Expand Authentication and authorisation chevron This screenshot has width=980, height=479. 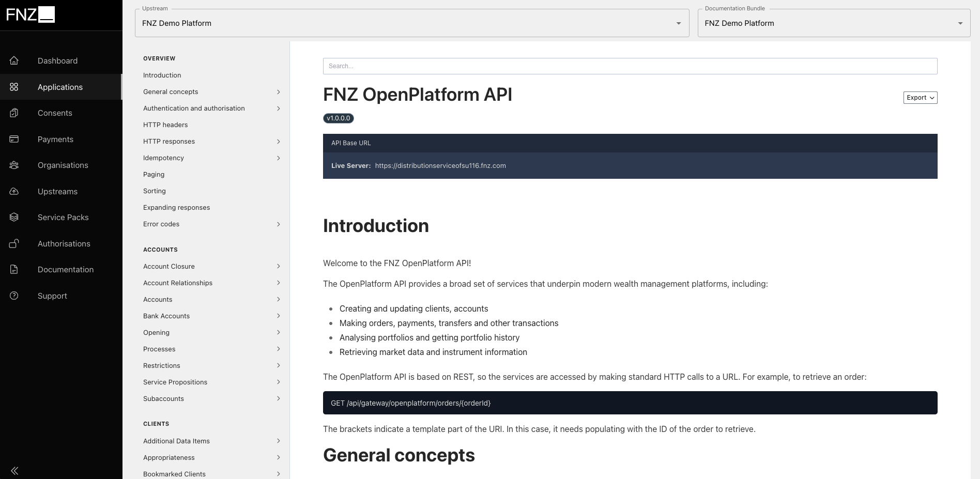click(278, 108)
